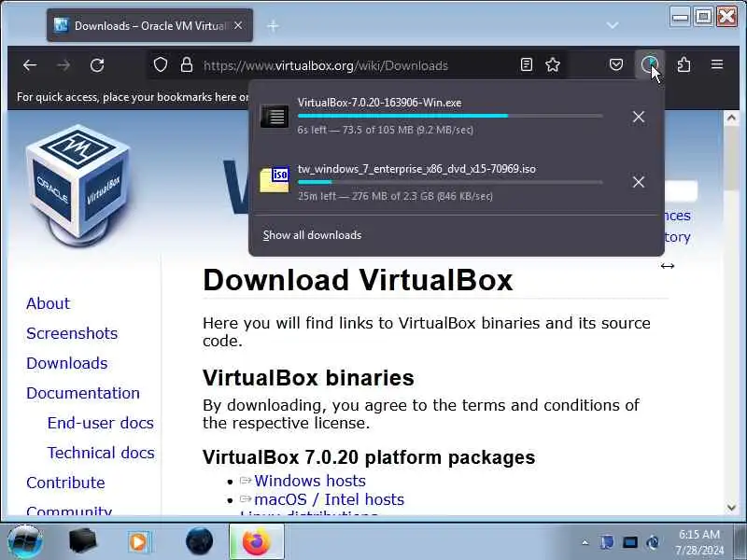The image size is (747, 560).
Task: Click the Firefox taskbar icon
Action: (x=256, y=542)
